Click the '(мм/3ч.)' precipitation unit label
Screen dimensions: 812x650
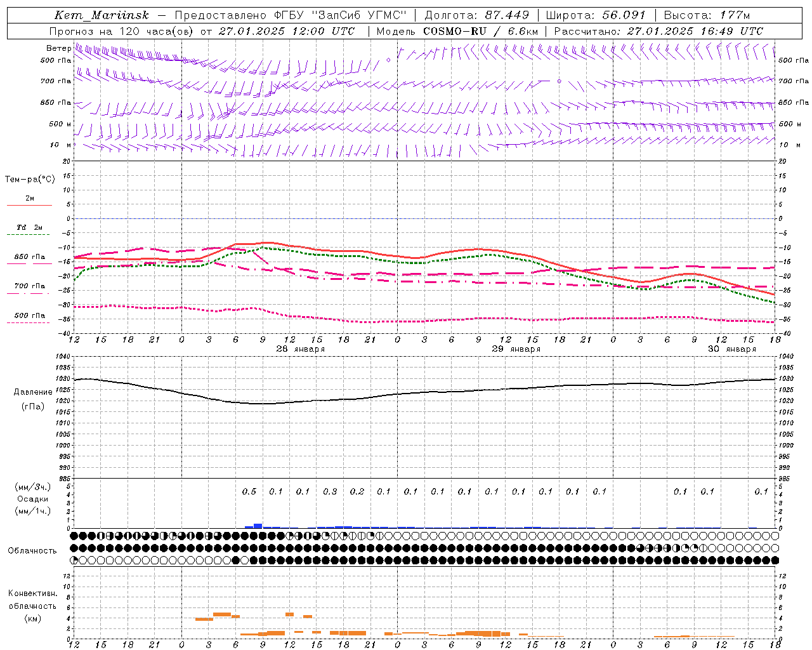33,487
